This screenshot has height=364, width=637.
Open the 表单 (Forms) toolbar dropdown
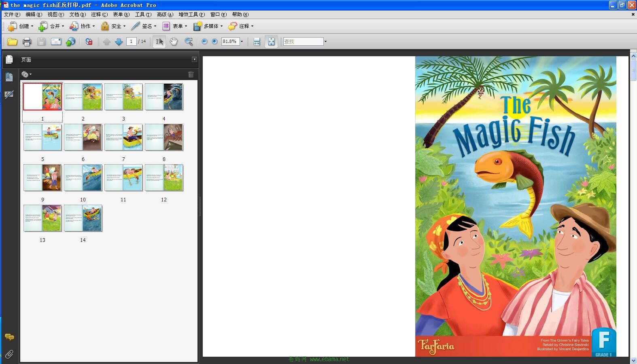tap(174, 26)
